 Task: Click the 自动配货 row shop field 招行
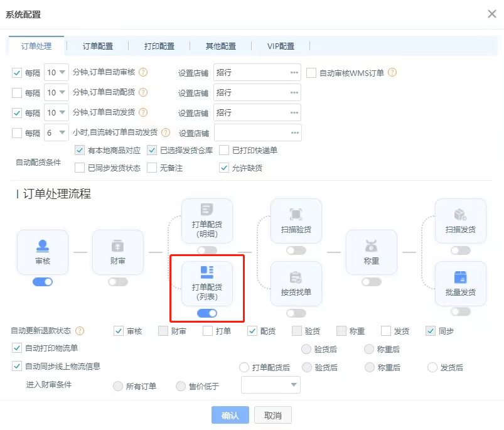pyautogui.click(x=257, y=92)
